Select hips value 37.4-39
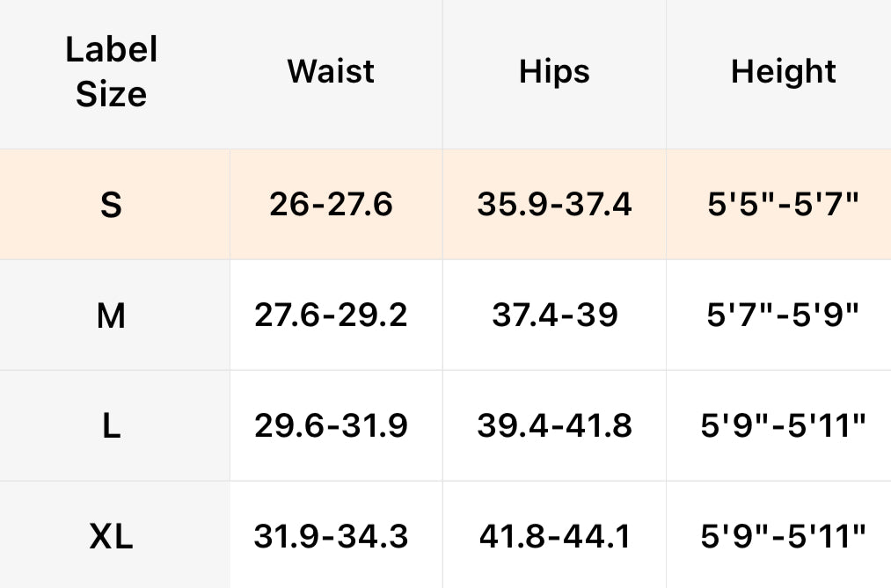Viewport: 891px width, 588px height. click(x=554, y=315)
